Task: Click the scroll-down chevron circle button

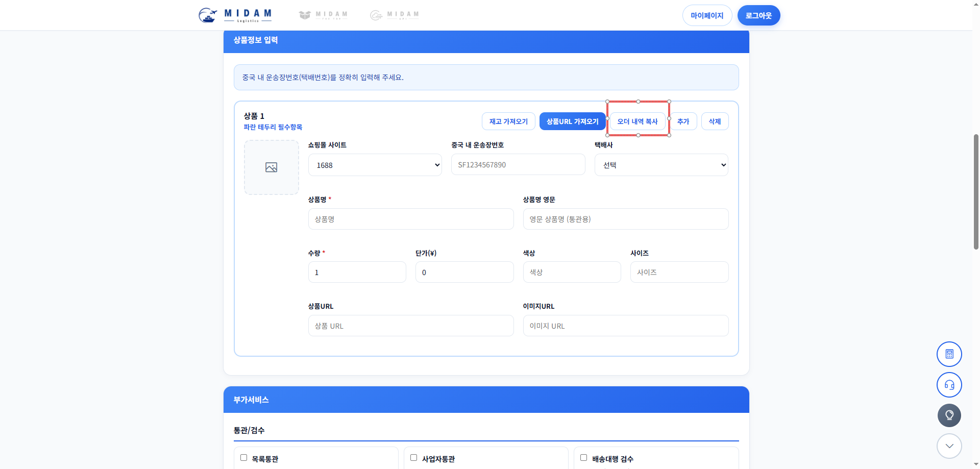Action: (x=949, y=446)
